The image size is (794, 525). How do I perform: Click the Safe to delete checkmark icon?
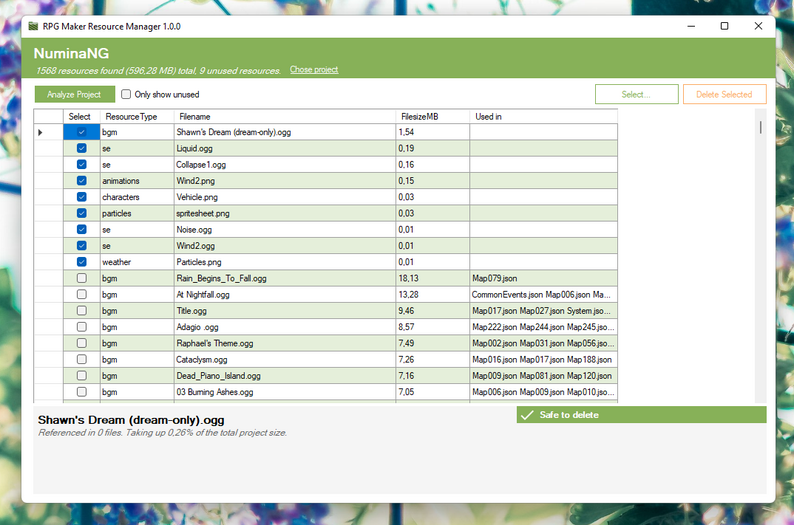click(x=527, y=415)
